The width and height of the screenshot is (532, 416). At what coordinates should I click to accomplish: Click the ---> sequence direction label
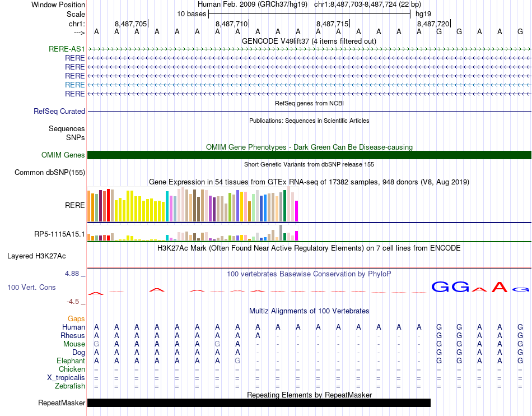coord(79,33)
